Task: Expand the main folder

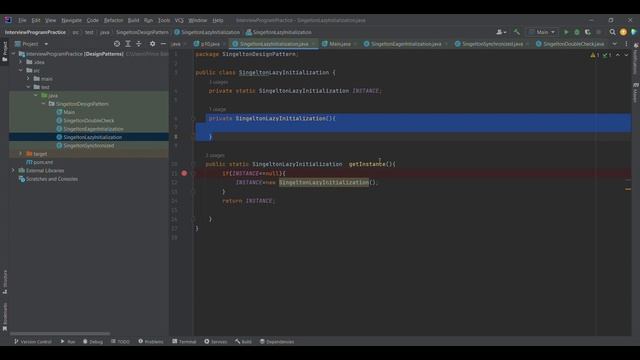Action: (28, 78)
